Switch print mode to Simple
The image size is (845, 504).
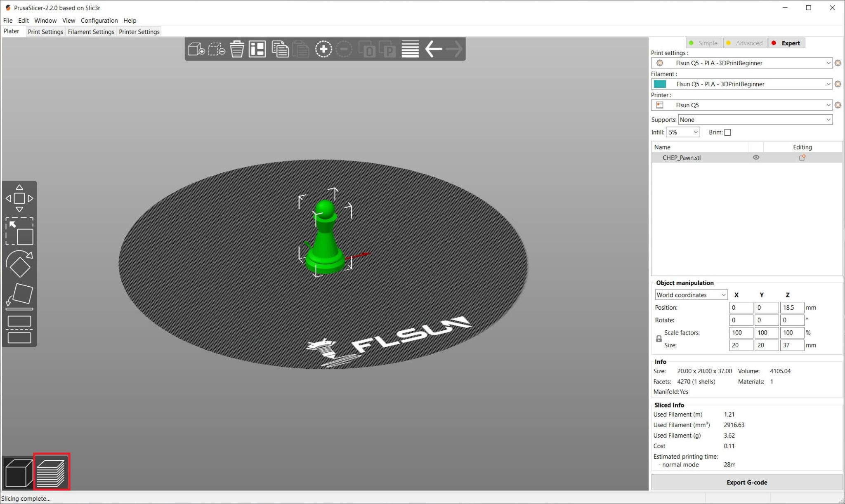[704, 43]
